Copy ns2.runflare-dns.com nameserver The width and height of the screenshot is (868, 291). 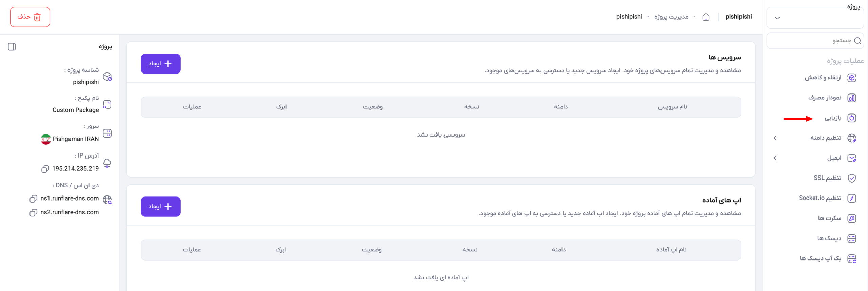pyautogui.click(x=33, y=213)
